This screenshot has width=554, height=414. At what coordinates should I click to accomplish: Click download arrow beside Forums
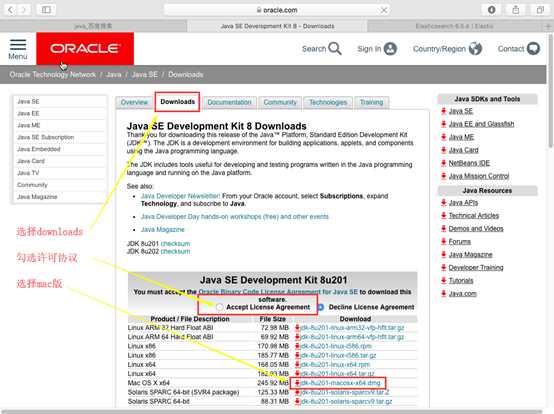tap(443, 242)
